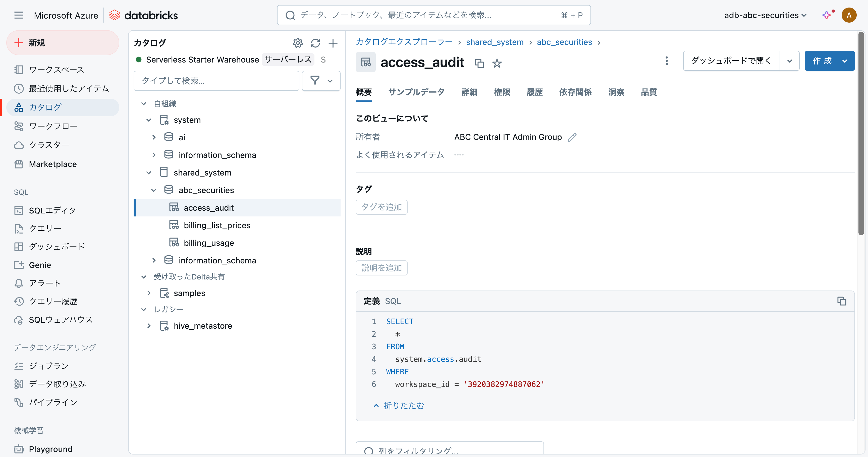Copy the SQL definition code
The width and height of the screenshot is (868, 457).
point(841,301)
